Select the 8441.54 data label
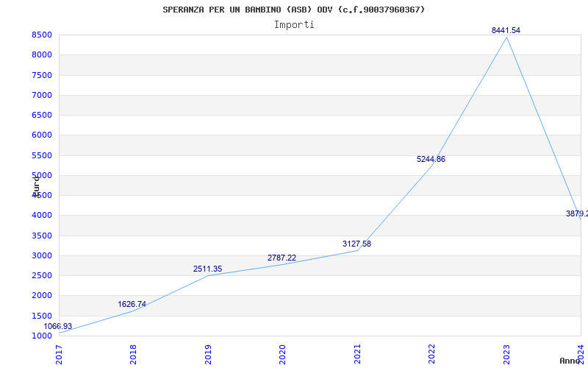The height and width of the screenshot is (368, 588). coord(506,31)
